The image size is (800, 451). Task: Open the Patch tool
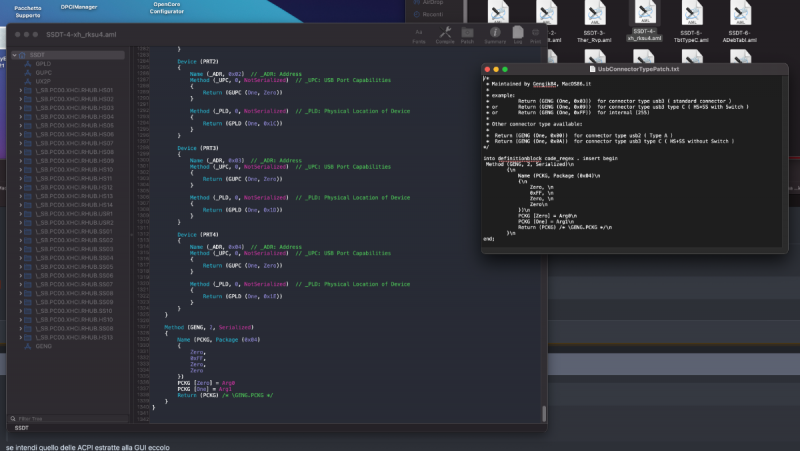coord(467,35)
